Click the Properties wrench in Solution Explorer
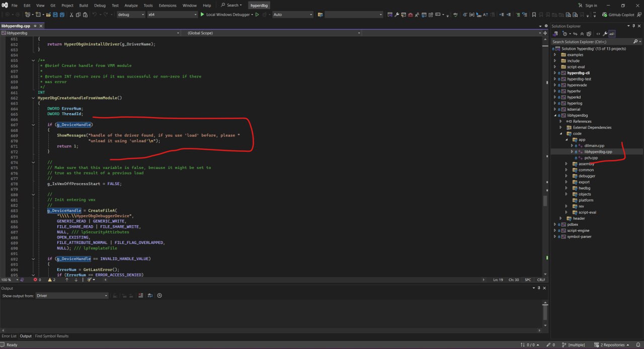The image size is (644, 349). click(605, 34)
